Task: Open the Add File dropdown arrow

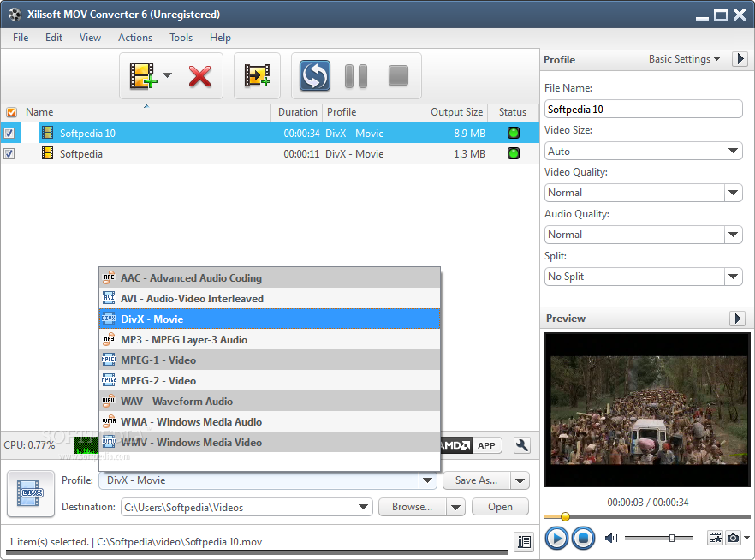Action: click(x=167, y=75)
